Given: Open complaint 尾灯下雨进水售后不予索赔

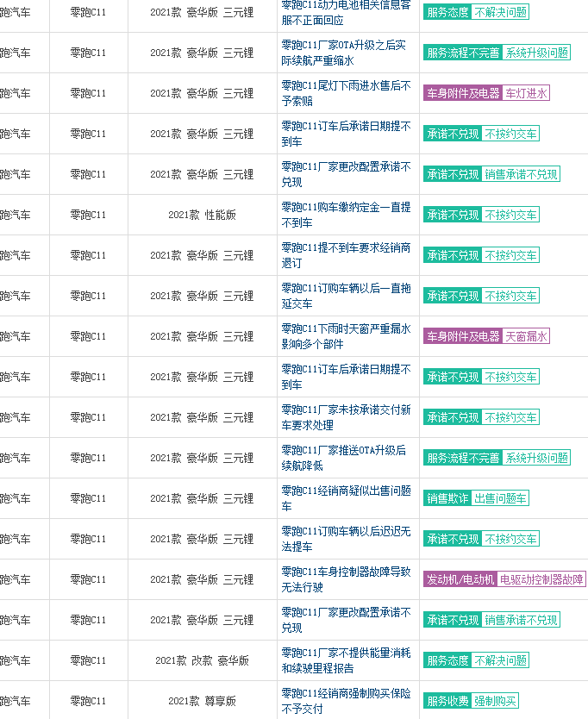Looking at the screenshot, I should tap(346, 93).
